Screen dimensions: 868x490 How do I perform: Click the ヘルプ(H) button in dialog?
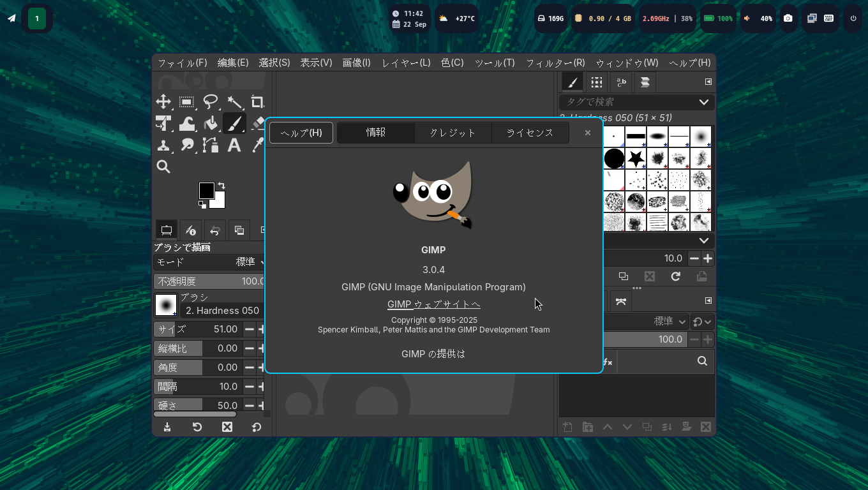point(301,133)
